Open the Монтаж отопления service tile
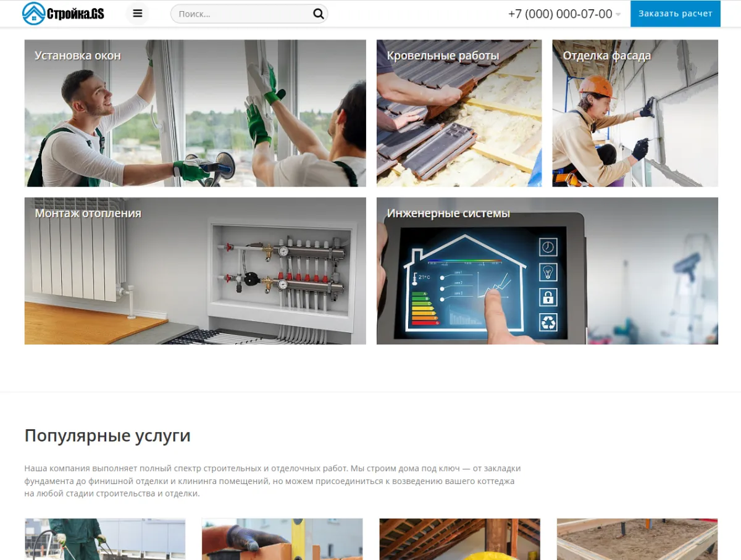Viewport: 741px width, 560px height. point(195,271)
